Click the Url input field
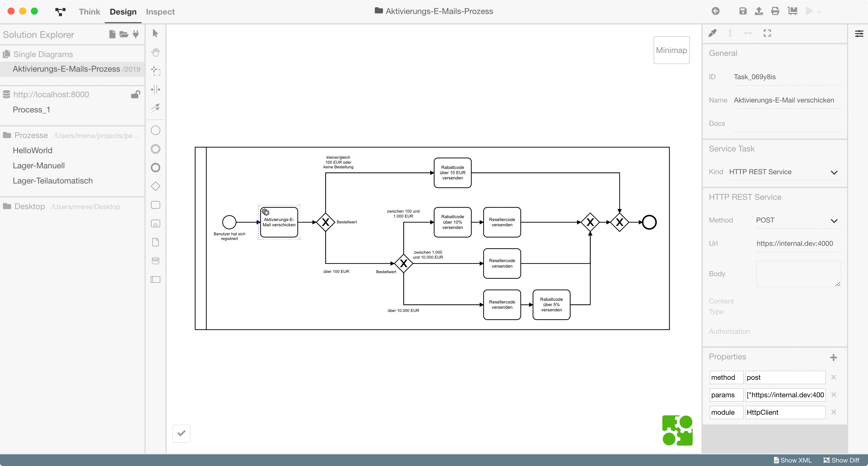868x466 pixels. click(x=795, y=243)
